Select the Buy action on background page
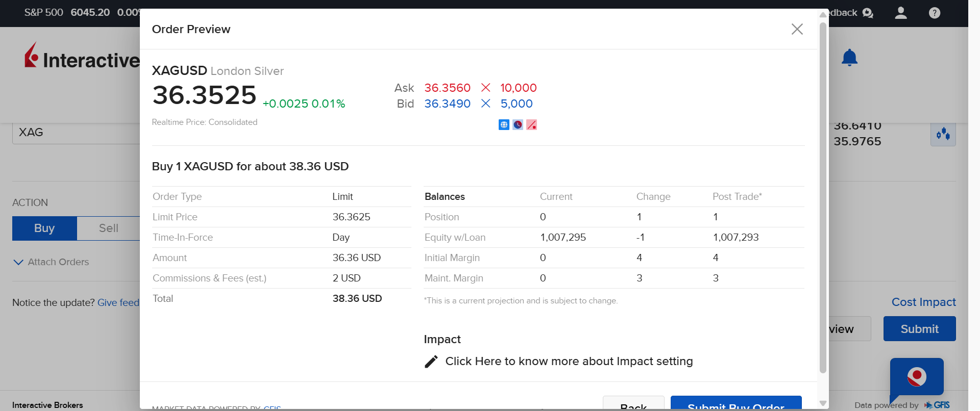The image size is (980, 411). tap(44, 228)
